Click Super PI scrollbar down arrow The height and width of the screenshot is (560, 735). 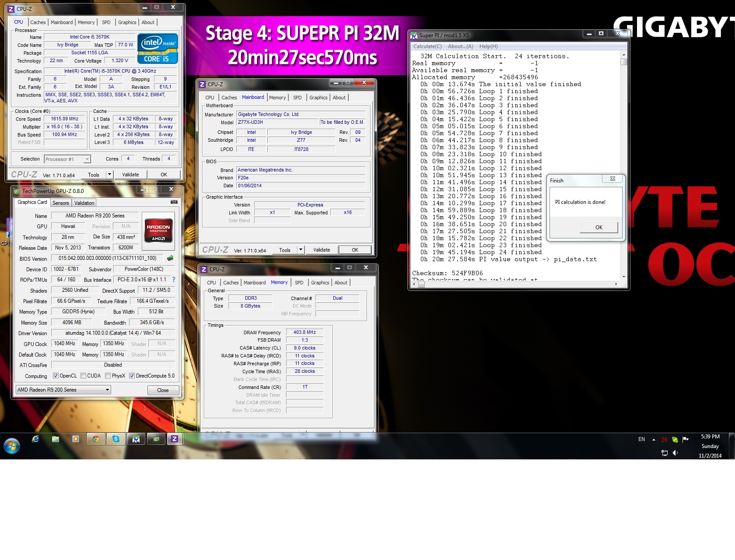(x=624, y=277)
